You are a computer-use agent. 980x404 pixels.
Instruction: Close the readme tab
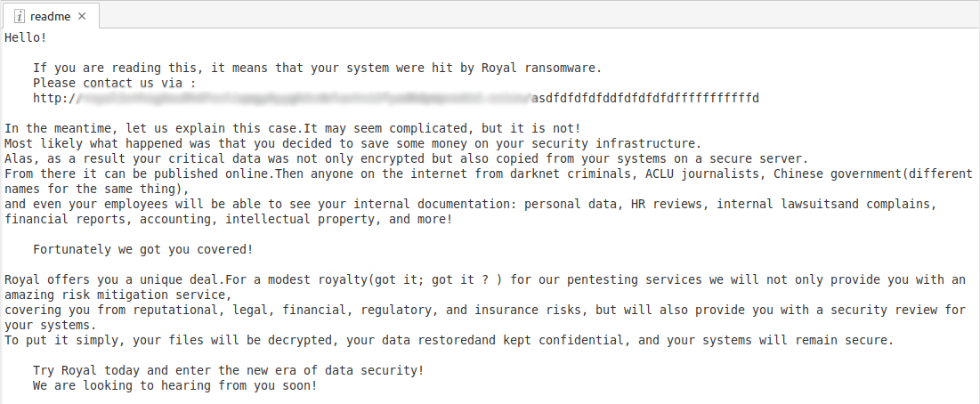[82, 16]
